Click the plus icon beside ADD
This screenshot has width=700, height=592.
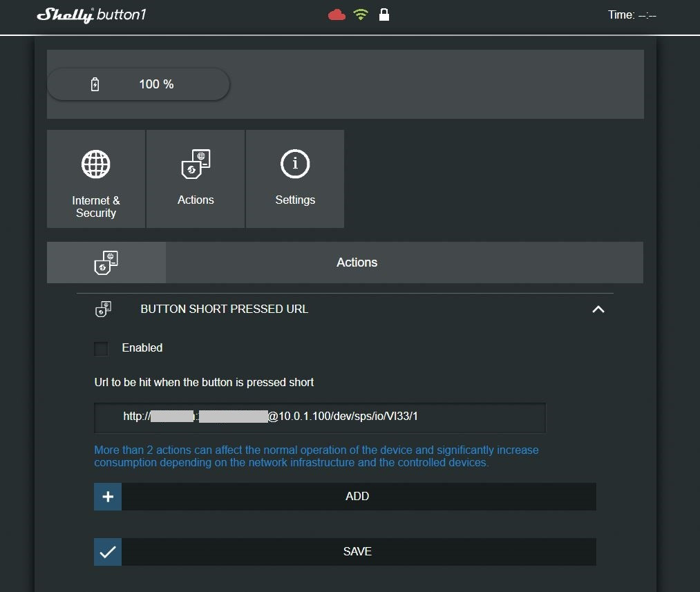coord(108,497)
